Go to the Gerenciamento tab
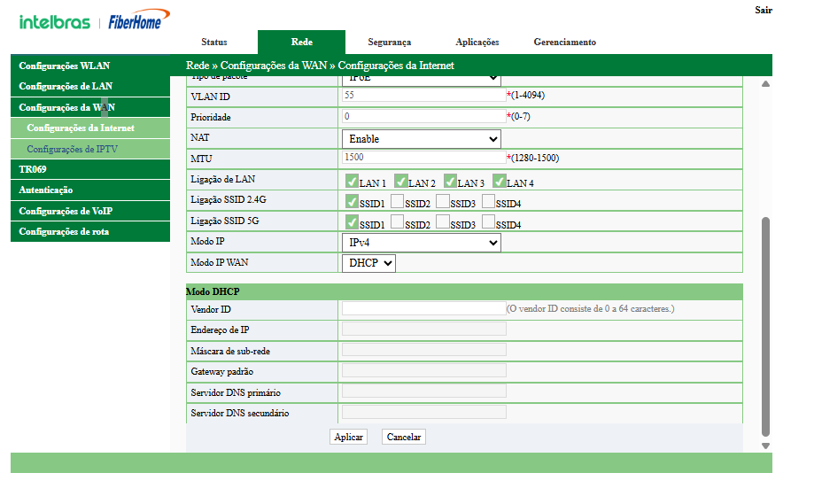This screenshot has width=822, height=504. click(564, 43)
